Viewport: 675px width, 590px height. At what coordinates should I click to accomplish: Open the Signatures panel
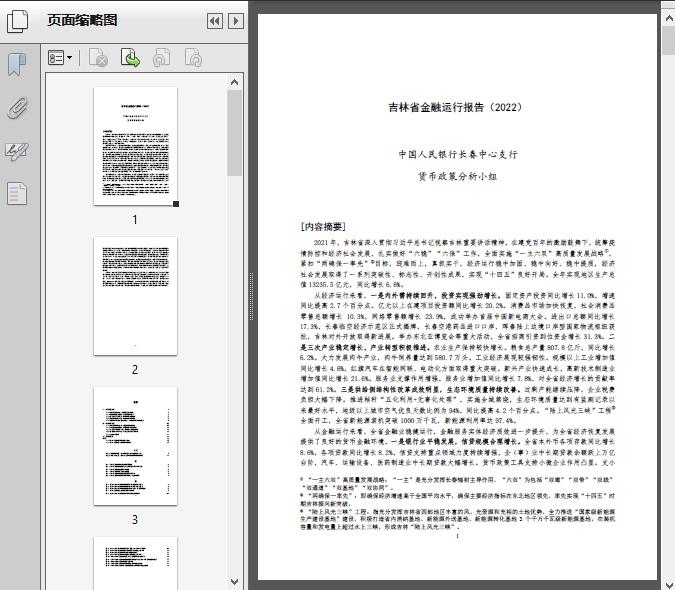[x=17, y=151]
